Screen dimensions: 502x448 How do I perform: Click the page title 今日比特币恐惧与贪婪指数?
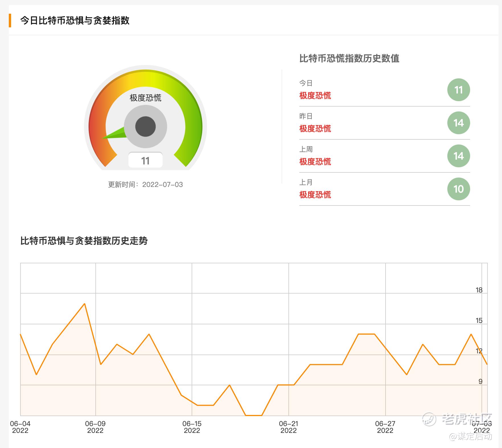pyautogui.click(x=75, y=21)
